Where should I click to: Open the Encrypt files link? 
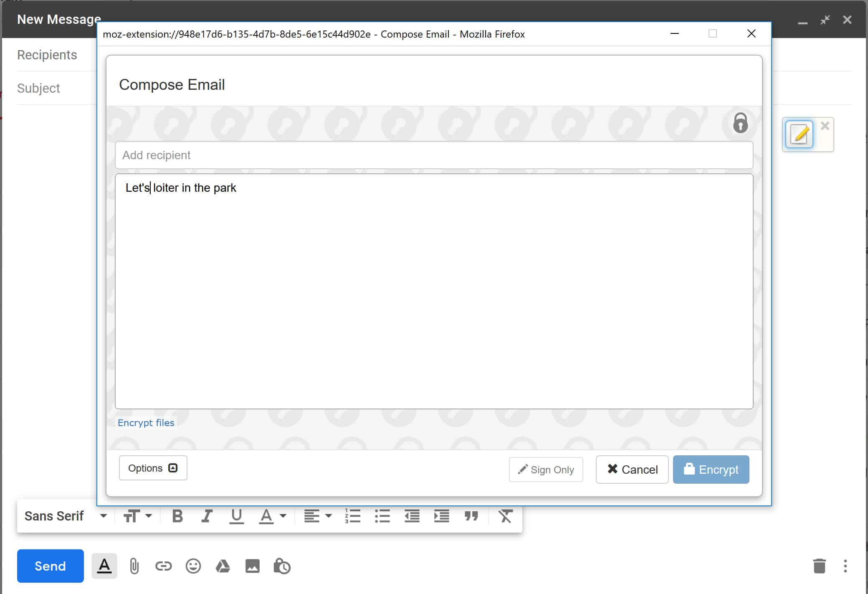pyautogui.click(x=146, y=423)
